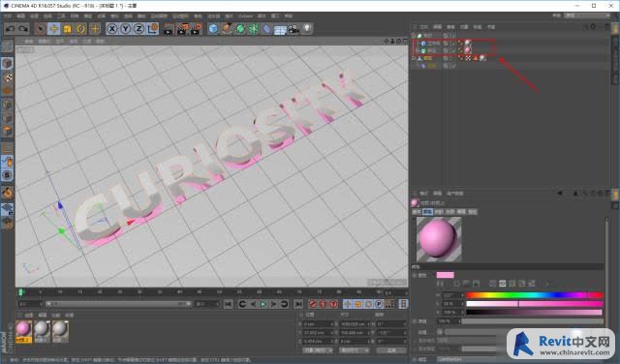
Task: Open the spline pen tools icon
Action: click(227, 29)
